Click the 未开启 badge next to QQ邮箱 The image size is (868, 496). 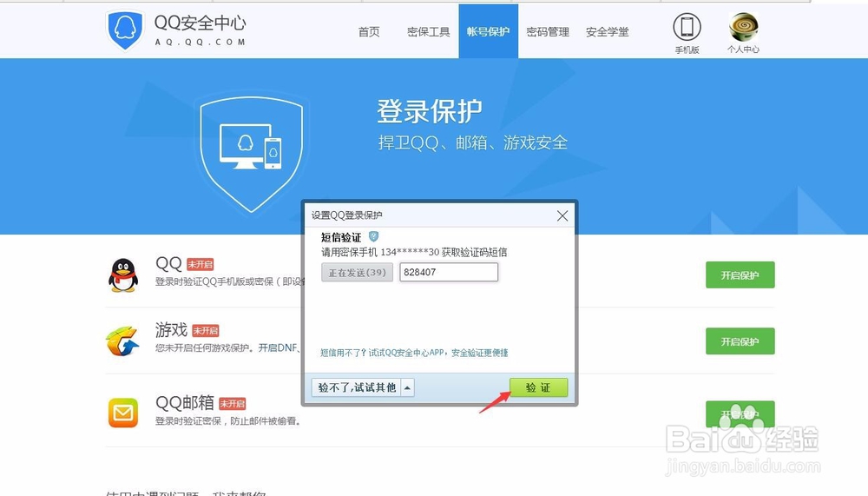232,404
